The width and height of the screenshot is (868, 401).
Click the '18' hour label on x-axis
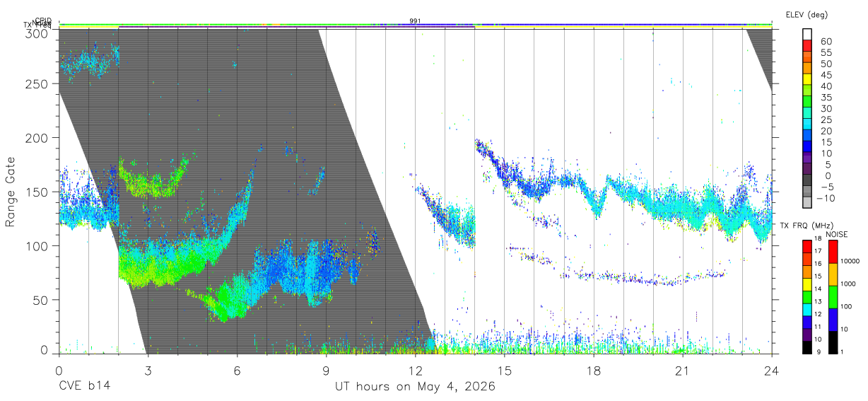(594, 371)
